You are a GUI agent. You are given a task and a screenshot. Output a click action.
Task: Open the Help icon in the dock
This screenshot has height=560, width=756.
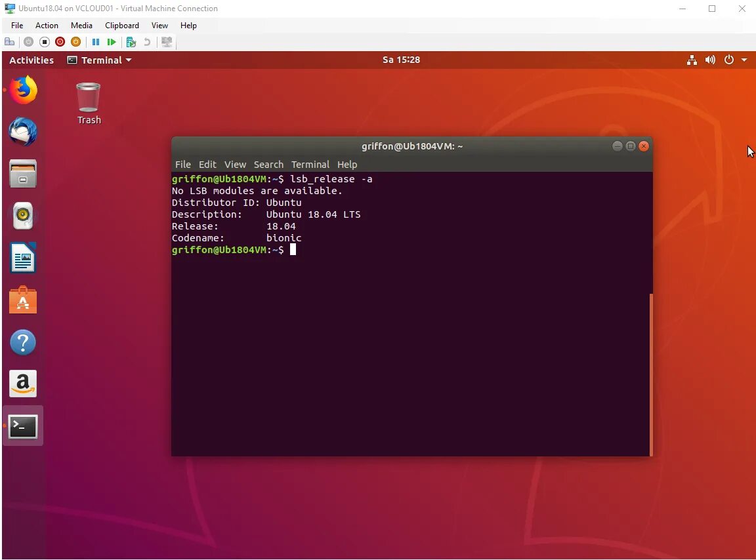(x=23, y=342)
